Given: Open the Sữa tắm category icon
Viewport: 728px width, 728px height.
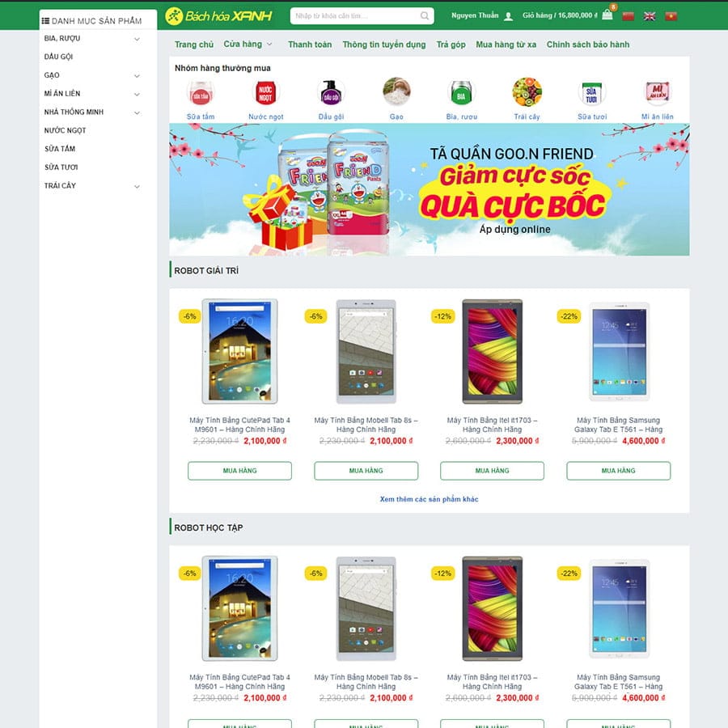Looking at the screenshot, I should point(201,92).
